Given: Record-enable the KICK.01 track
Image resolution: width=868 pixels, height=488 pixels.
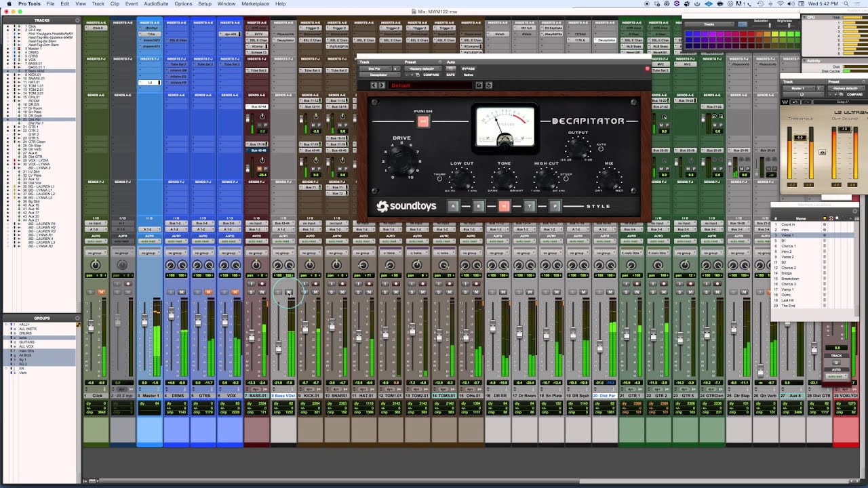Looking at the screenshot, I should pyautogui.click(x=315, y=284).
